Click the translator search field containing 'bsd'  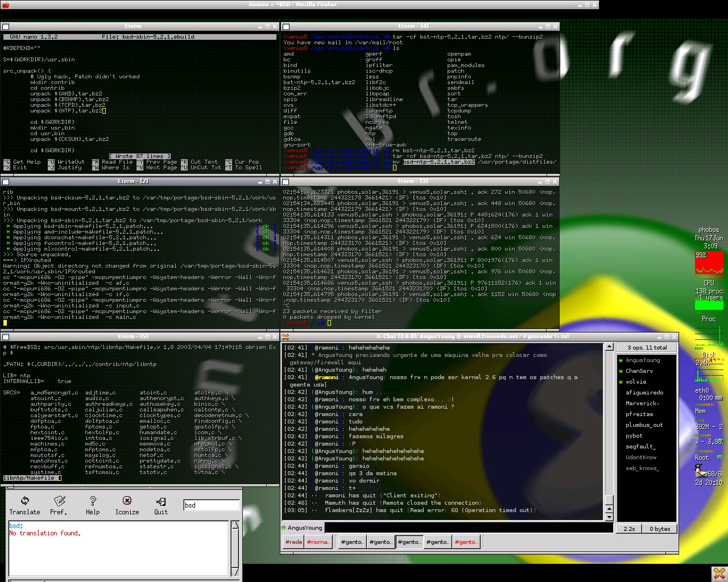211,505
